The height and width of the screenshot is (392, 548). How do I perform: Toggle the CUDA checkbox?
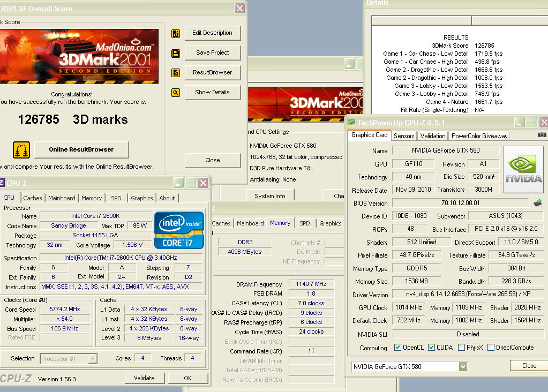click(431, 347)
